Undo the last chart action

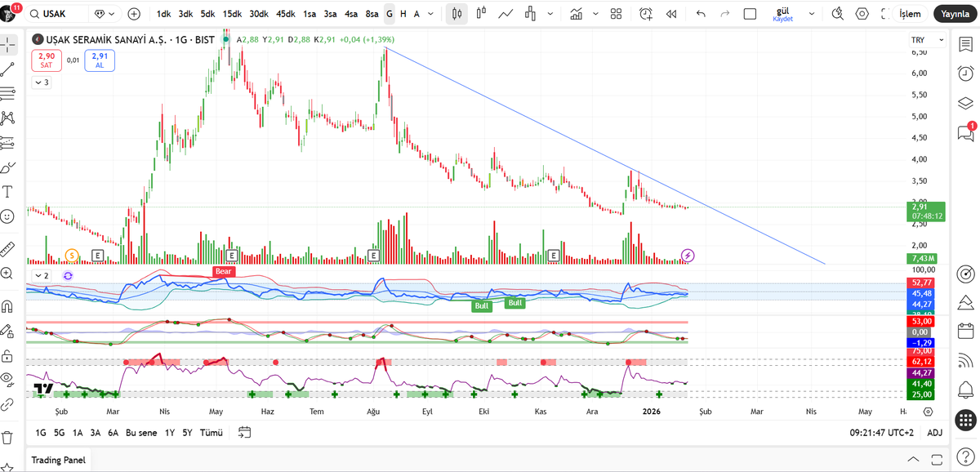coord(701,14)
